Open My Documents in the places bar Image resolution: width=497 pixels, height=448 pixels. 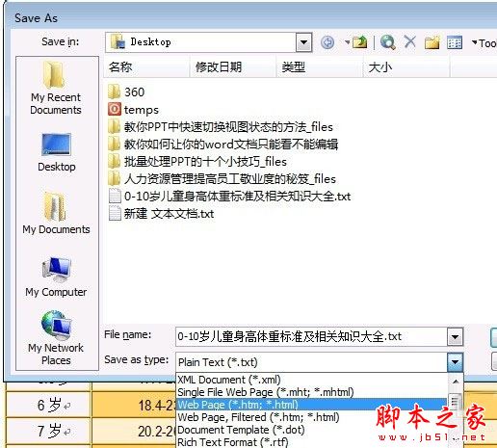coord(56,213)
